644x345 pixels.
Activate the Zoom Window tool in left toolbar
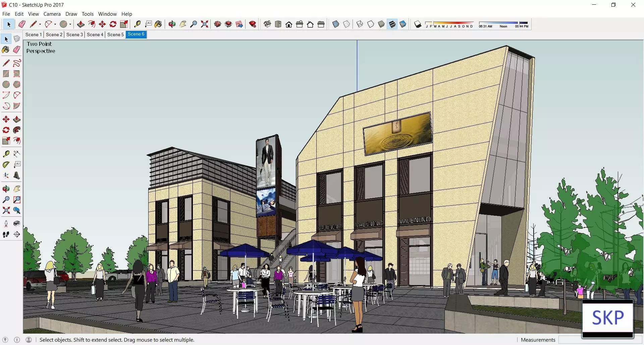(x=17, y=200)
